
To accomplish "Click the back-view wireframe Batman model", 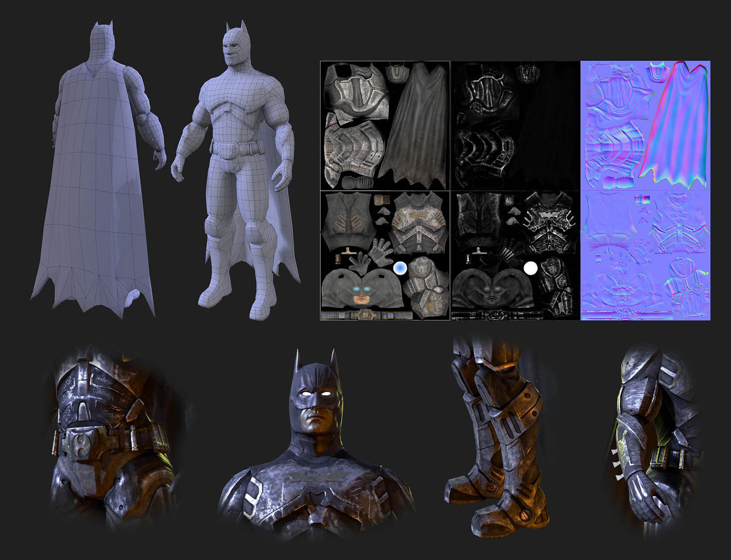I will pos(97,168).
